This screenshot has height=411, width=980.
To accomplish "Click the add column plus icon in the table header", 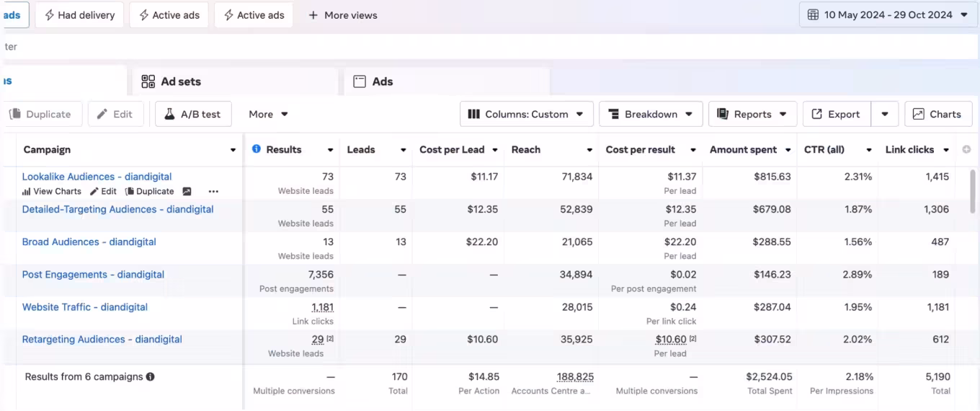I will pos(966,149).
